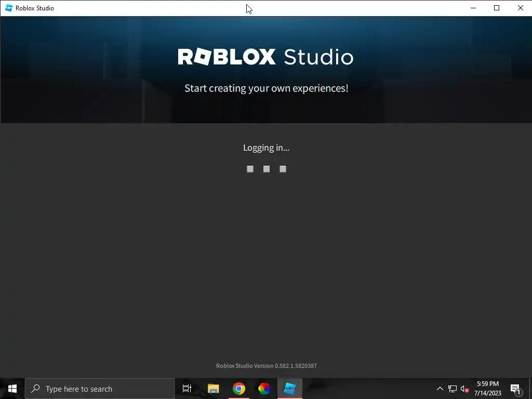Click the Roblox Studio version text
Image resolution: width=532 pixels, height=399 pixels.
coord(267,366)
